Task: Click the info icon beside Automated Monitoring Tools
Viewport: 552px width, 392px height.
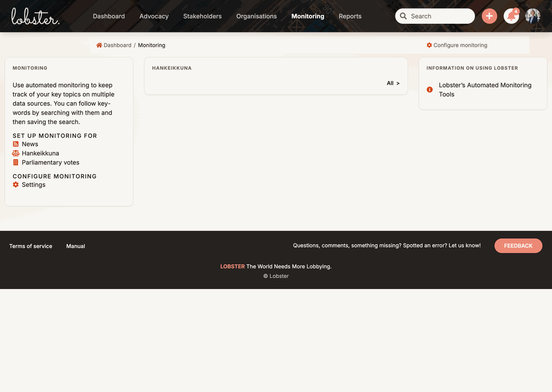Action: point(430,90)
